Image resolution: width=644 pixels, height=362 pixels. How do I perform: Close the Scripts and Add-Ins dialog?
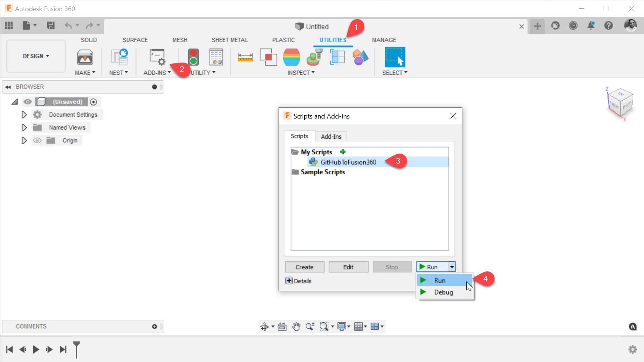453,116
